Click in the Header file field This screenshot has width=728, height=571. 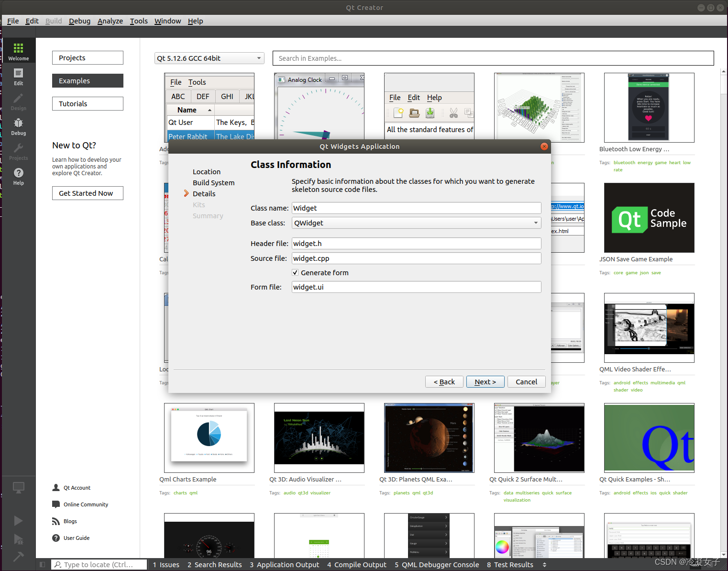point(416,243)
